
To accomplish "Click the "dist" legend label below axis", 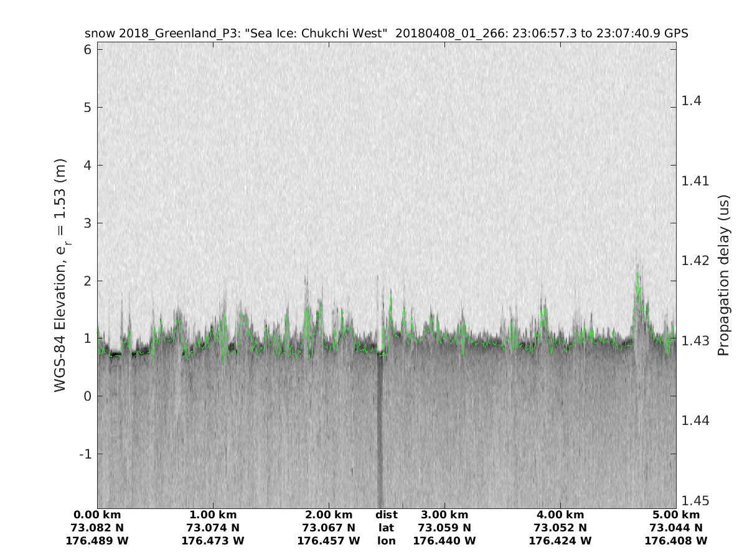I will [x=386, y=515].
